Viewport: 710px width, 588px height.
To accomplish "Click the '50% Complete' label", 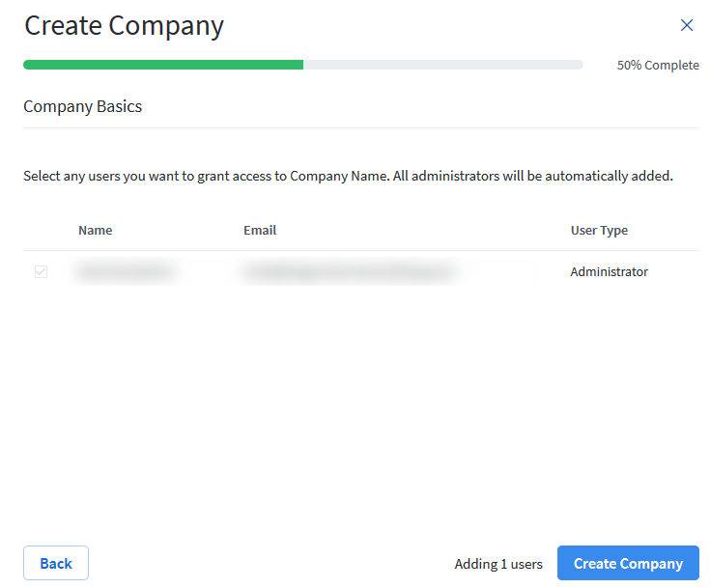I will pyautogui.click(x=658, y=66).
